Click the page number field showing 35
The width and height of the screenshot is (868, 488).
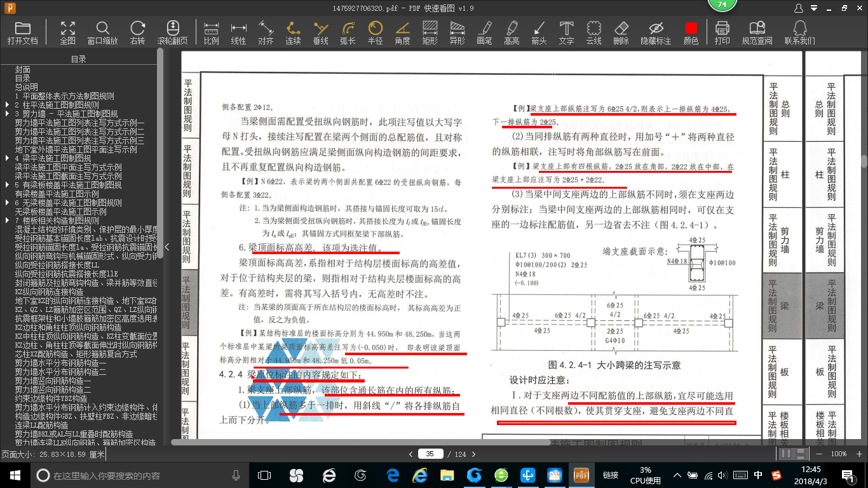point(430,454)
